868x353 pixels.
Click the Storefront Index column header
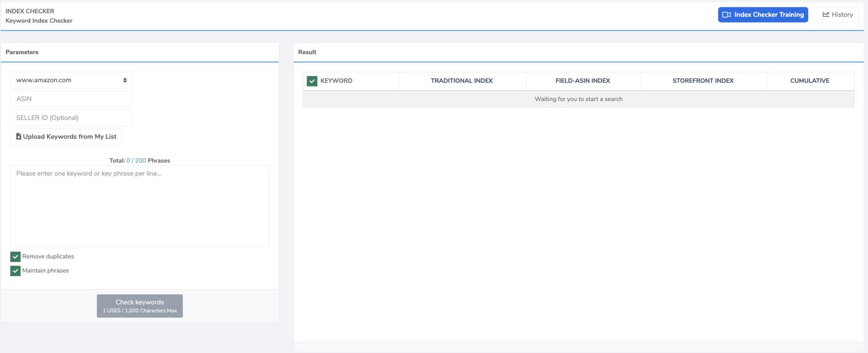coord(703,81)
